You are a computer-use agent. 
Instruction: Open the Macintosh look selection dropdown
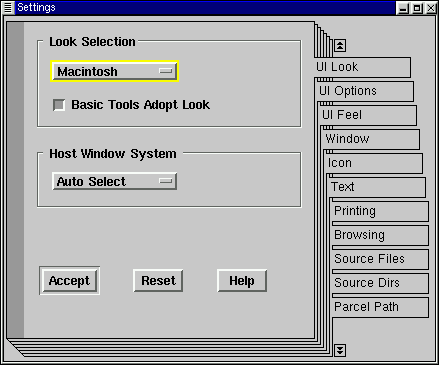tap(115, 71)
